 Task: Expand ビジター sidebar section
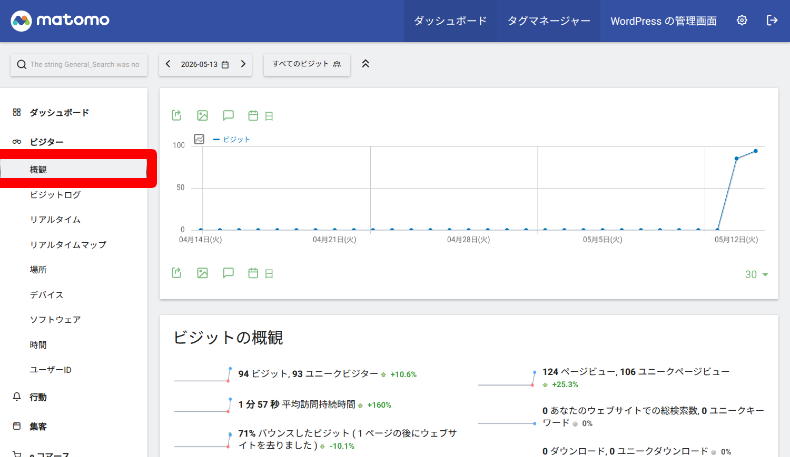46,142
